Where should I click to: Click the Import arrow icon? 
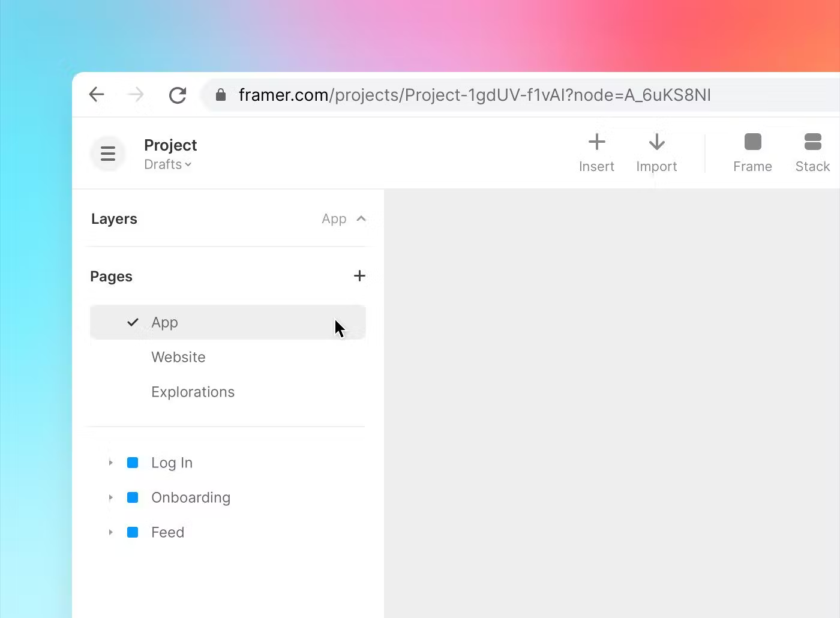[x=656, y=142]
